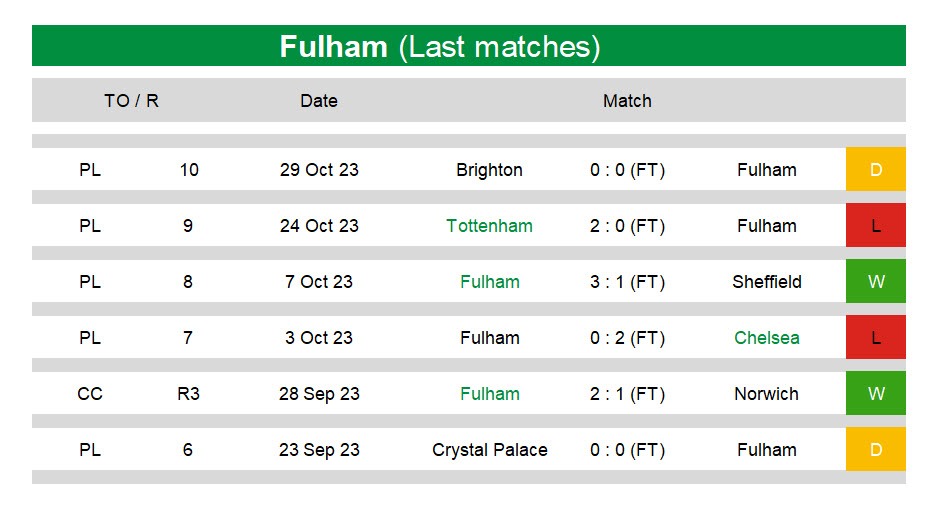Click the Match column header
Screen dimensions: 938x509
point(627,100)
